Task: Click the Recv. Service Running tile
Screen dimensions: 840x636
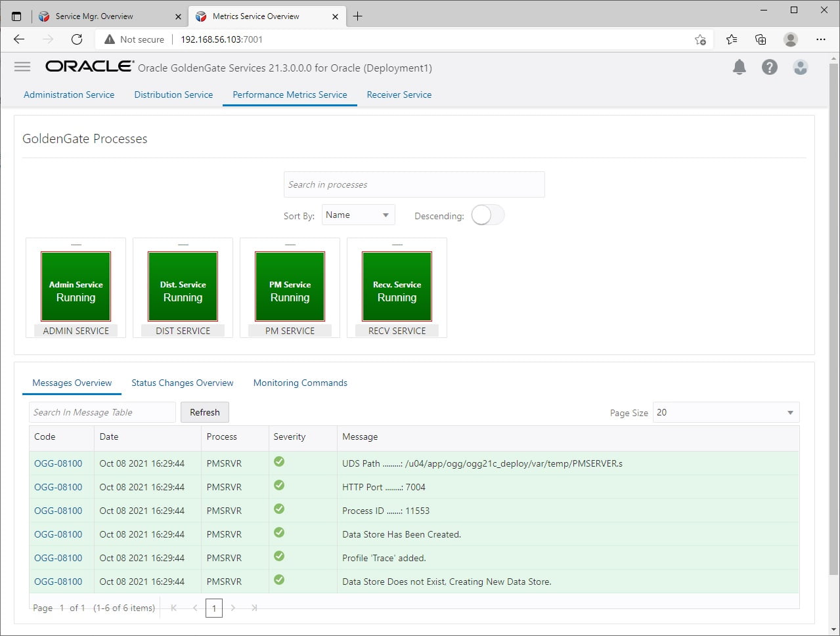Action: pyautogui.click(x=397, y=286)
